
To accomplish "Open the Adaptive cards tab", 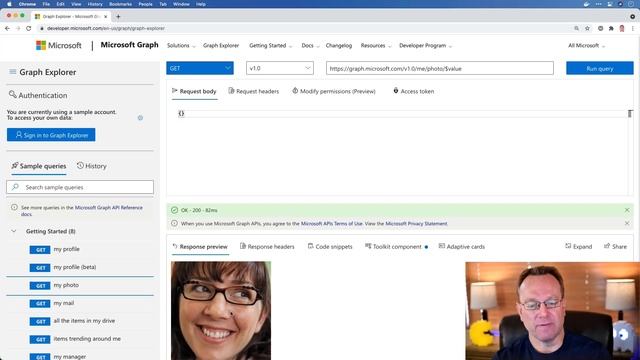I will 462,247.
